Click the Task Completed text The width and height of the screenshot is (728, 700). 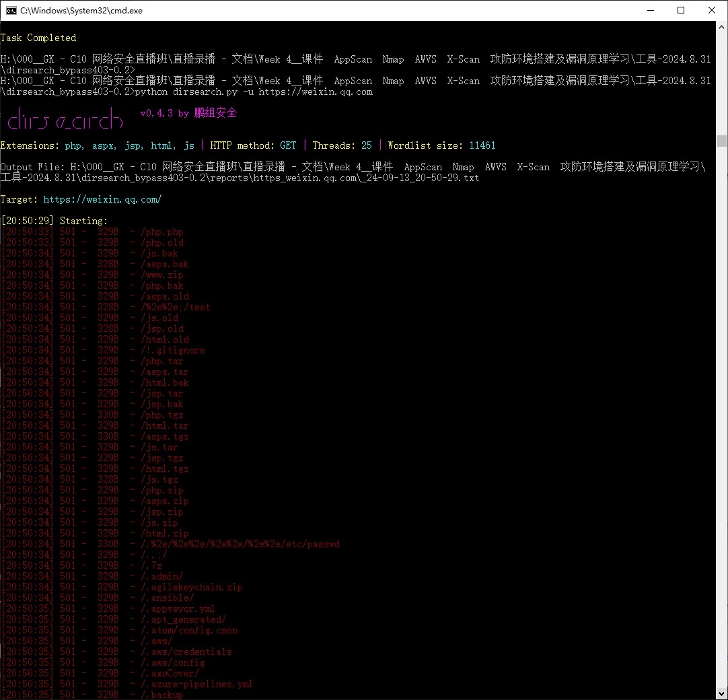click(x=38, y=38)
